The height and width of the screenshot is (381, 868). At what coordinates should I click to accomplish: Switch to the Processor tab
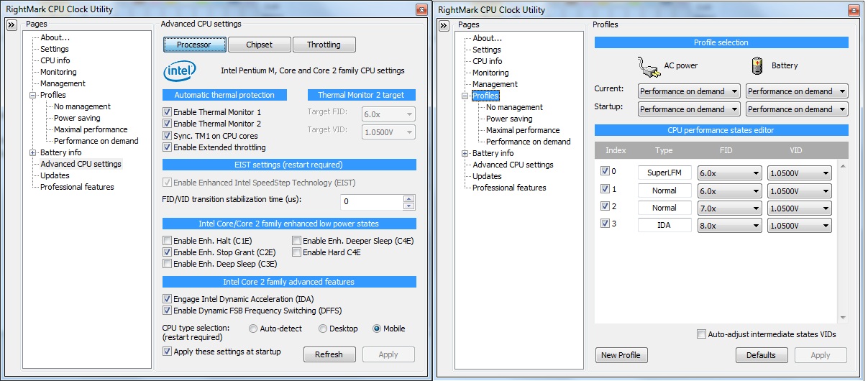194,45
